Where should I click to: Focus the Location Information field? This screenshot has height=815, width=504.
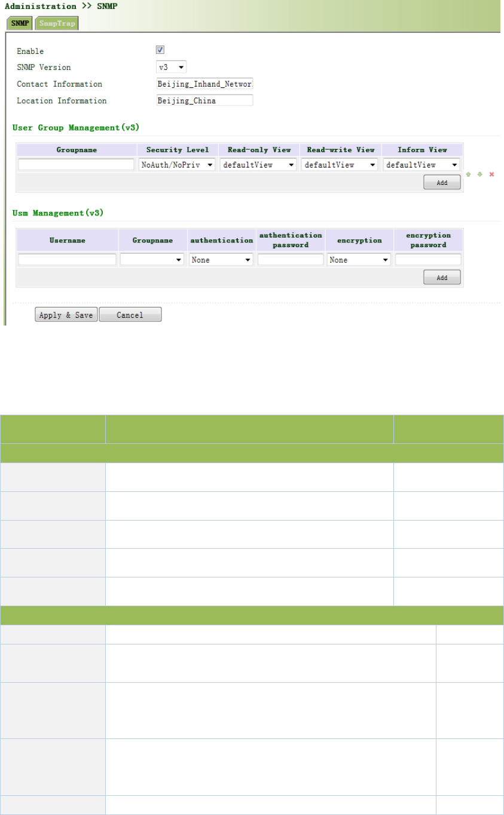point(205,101)
